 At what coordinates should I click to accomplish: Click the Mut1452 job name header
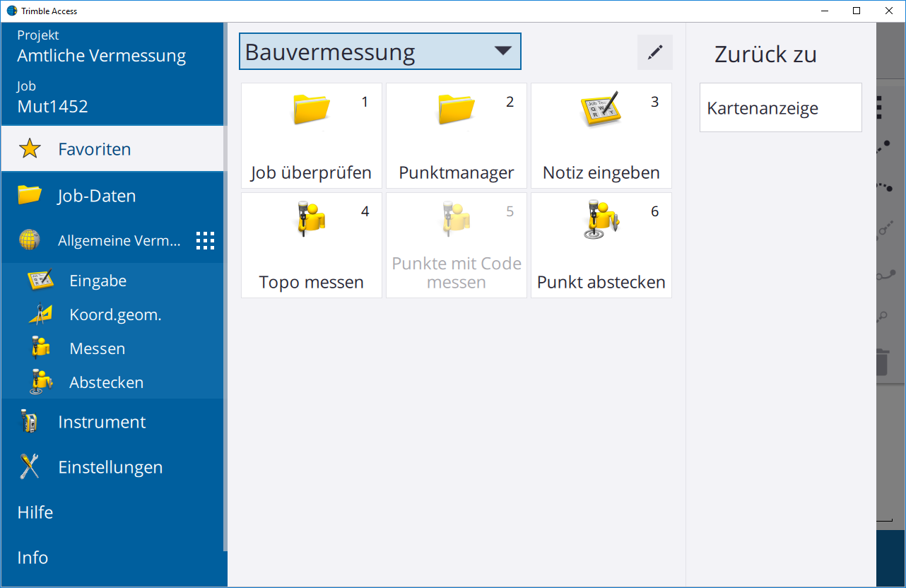pyautogui.click(x=53, y=107)
